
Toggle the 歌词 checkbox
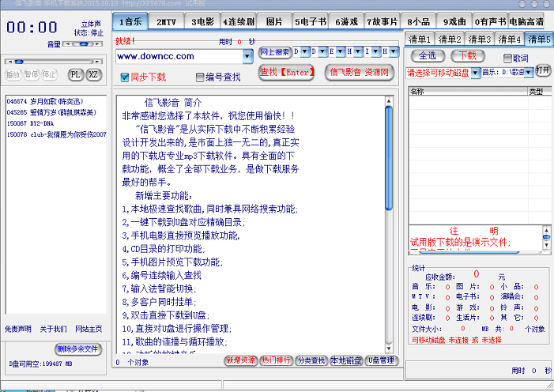pyautogui.click(x=507, y=58)
